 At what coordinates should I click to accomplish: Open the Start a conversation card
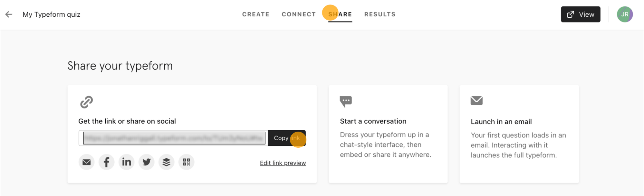click(x=388, y=134)
